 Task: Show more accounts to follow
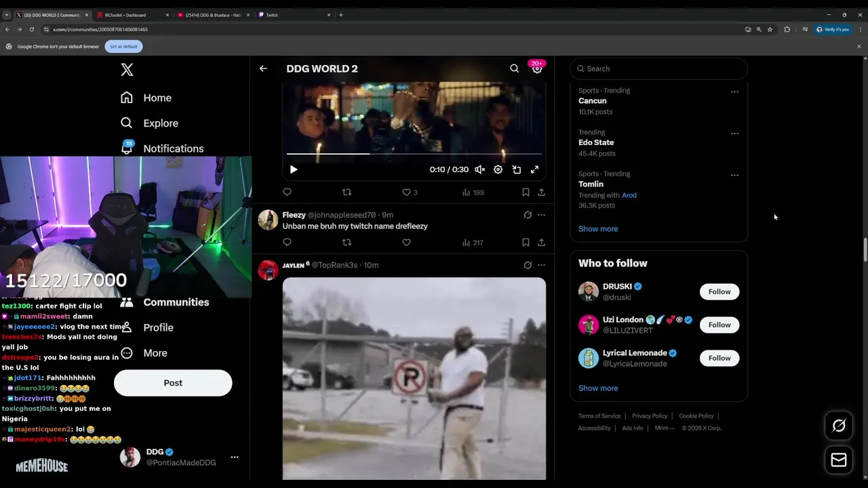coord(598,388)
